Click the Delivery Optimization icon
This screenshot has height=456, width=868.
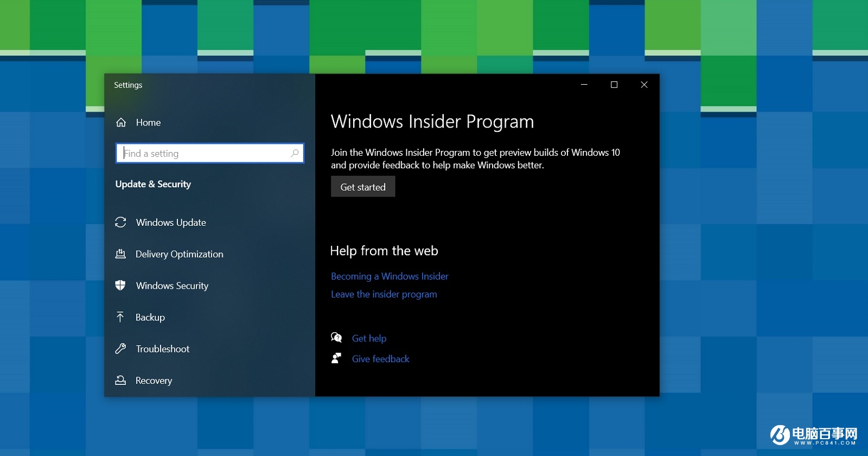click(x=120, y=254)
